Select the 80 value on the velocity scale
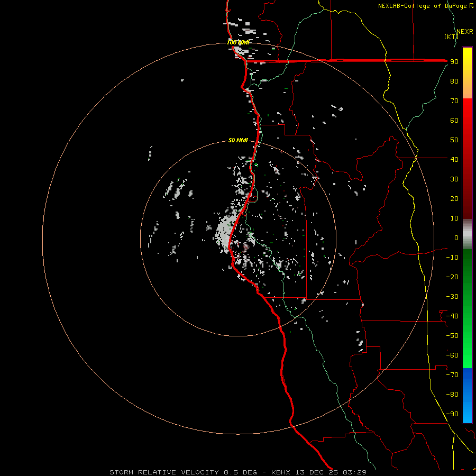The width and height of the screenshot is (476, 476). (x=454, y=81)
